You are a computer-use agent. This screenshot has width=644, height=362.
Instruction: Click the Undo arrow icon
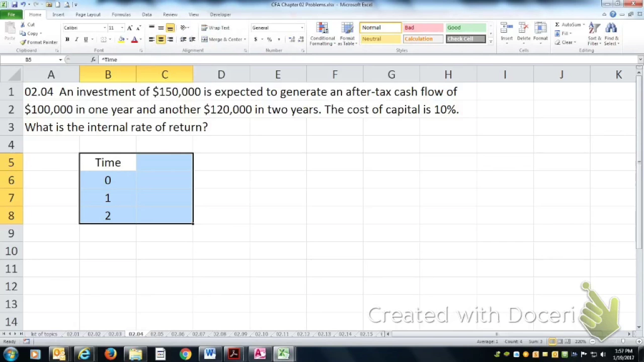coord(23,5)
